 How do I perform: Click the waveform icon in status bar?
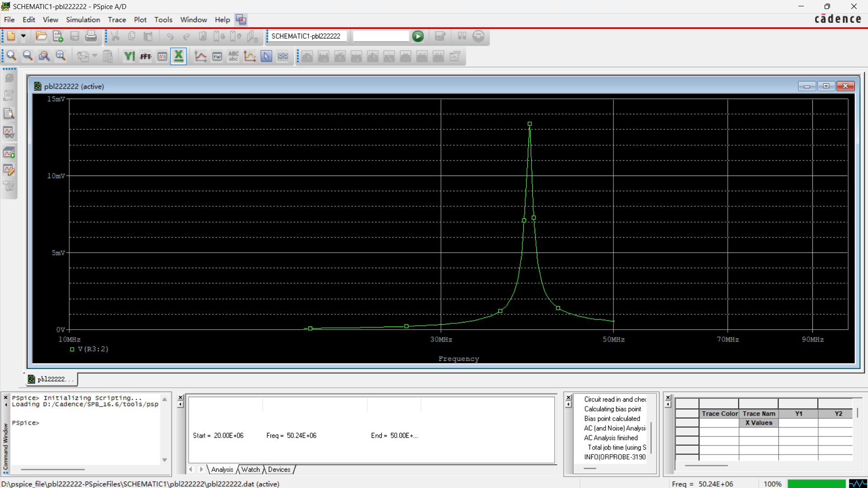(x=858, y=484)
